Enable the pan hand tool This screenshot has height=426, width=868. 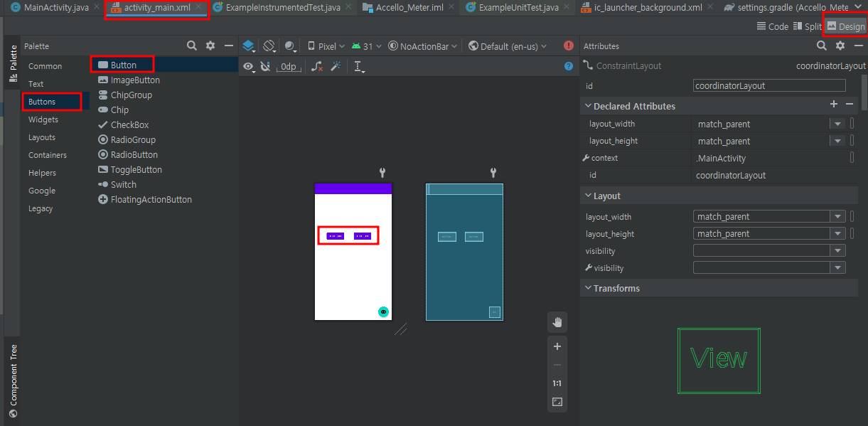click(557, 322)
